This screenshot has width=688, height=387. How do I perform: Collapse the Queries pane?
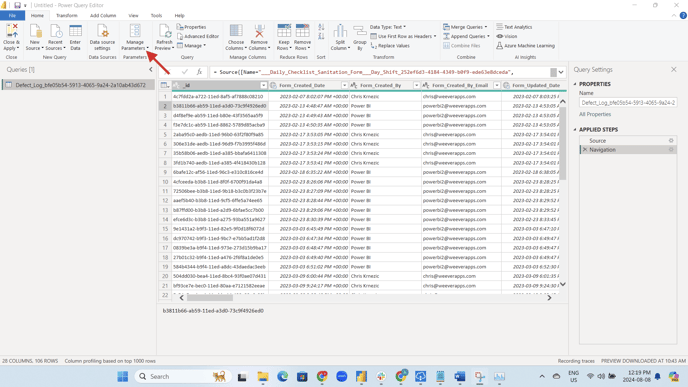(x=150, y=69)
